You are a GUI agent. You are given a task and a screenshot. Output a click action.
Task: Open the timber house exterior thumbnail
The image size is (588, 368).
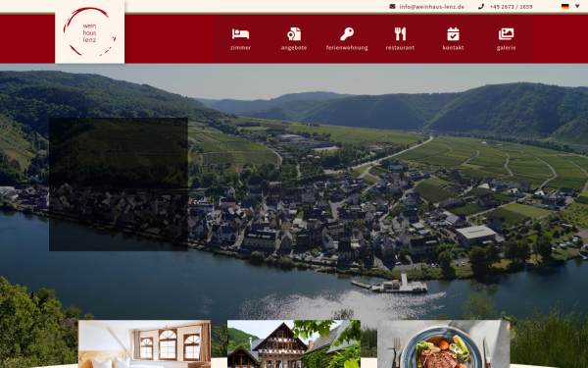tap(294, 344)
